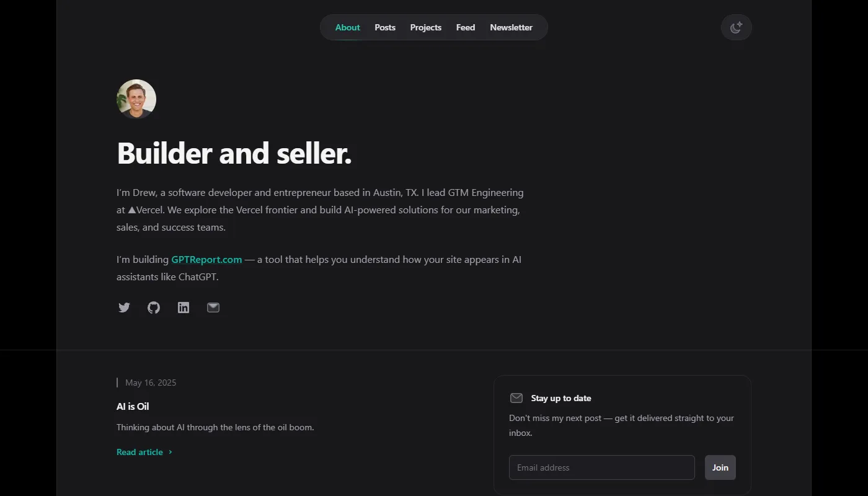
Task: Click the email envelope social icon
Action: [213, 308]
